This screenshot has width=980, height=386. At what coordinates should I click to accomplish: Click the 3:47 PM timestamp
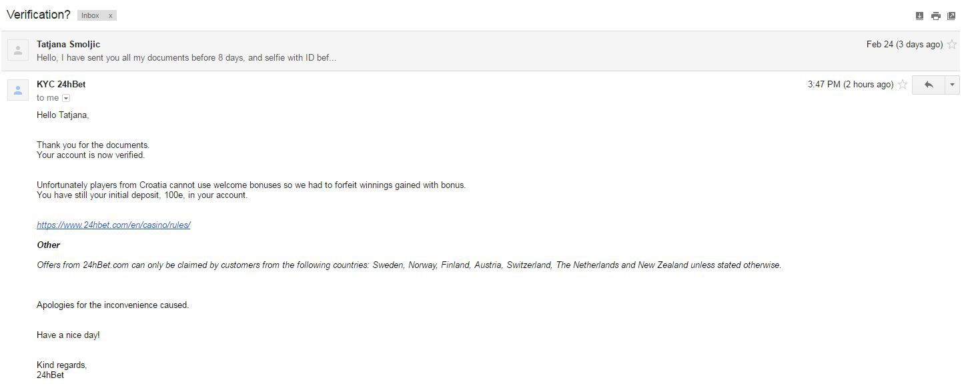click(x=851, y=85)
